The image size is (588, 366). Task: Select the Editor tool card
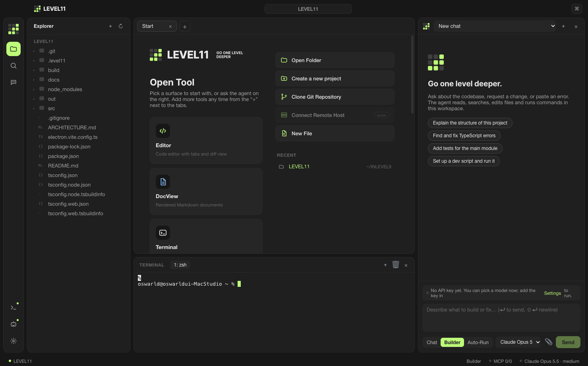[x=206, y=140]
